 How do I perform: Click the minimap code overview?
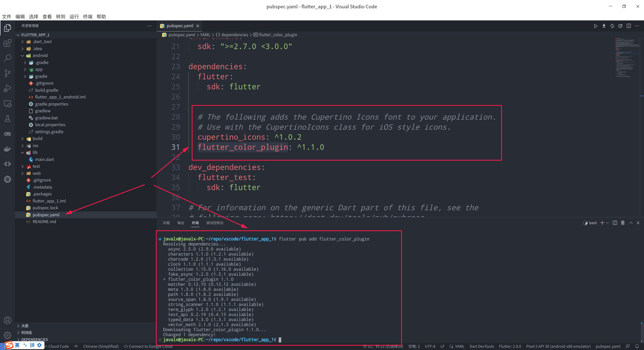coord(628,57)
